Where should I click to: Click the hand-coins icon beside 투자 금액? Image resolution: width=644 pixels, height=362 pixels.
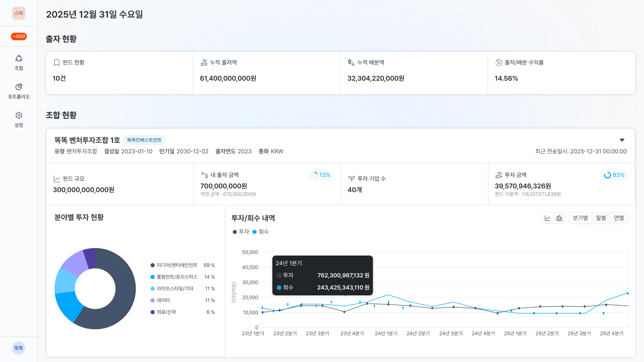tap(499, 175)
